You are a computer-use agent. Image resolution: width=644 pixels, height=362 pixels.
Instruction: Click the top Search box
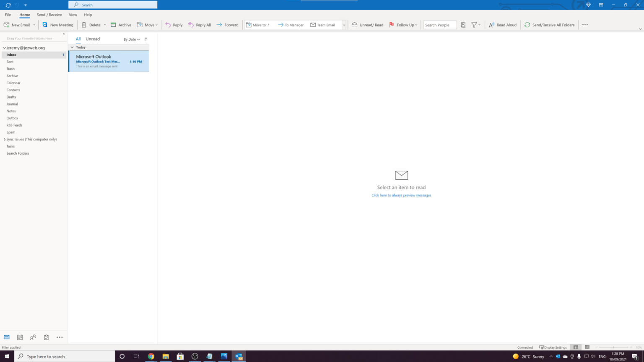(113, 5)
